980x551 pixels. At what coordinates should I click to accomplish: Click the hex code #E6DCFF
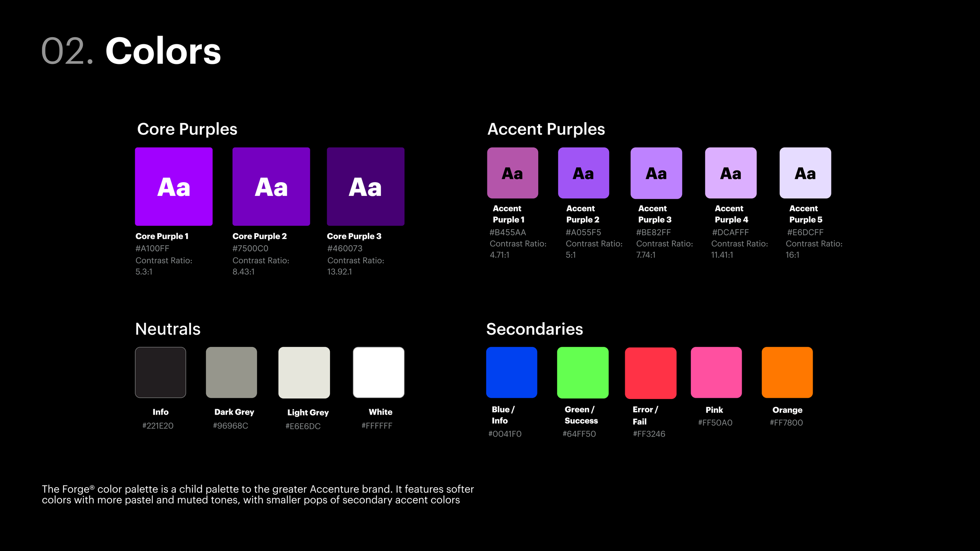(805, 232)
